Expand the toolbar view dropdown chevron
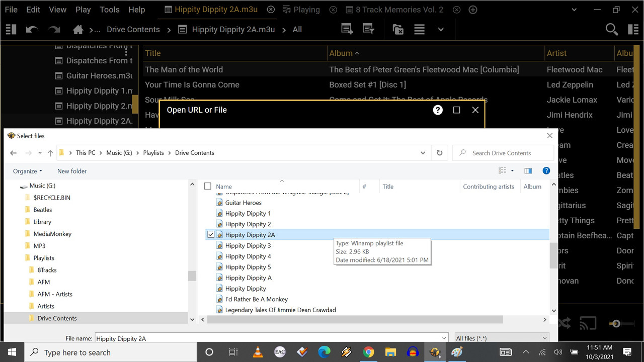Viewport: 644px width, 362px height. pyautogui.click(x=441, y=30)
